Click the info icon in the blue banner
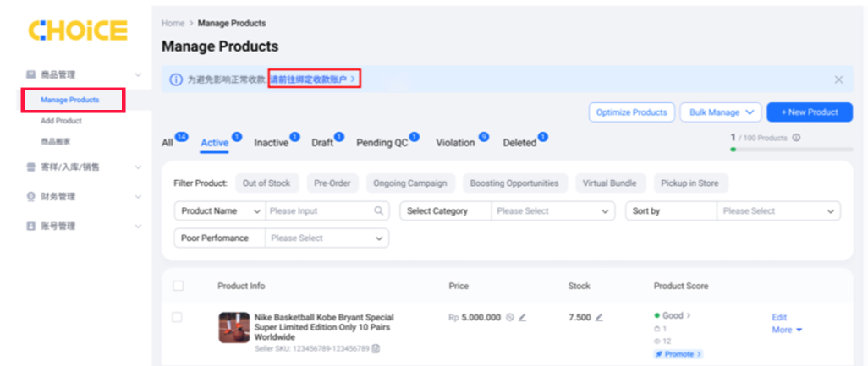The image size is (868, 366). (176, 79)
